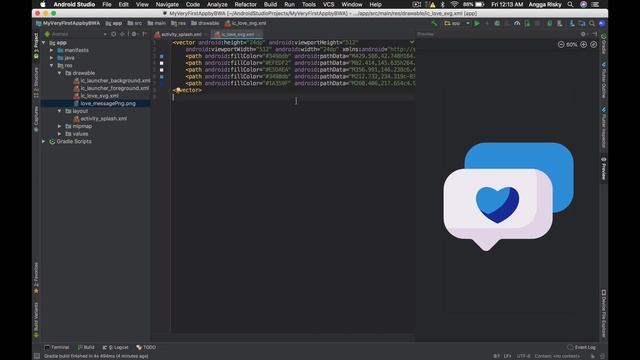The image size is (640, 360).
Task: Toggle the Gradle tool window on the right
Action: tap(604, 44)
